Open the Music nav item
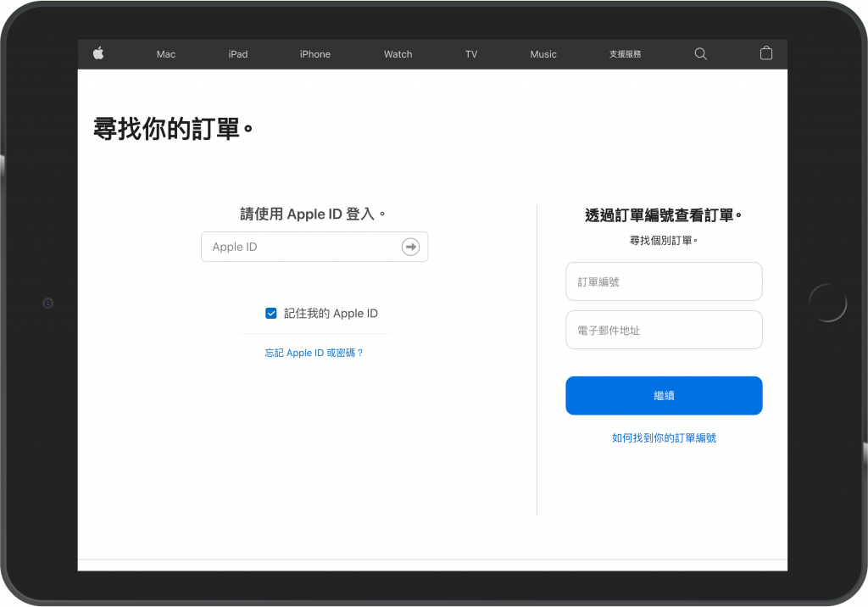This screenshot has width=868, height=607. click(x=543, y=54)
